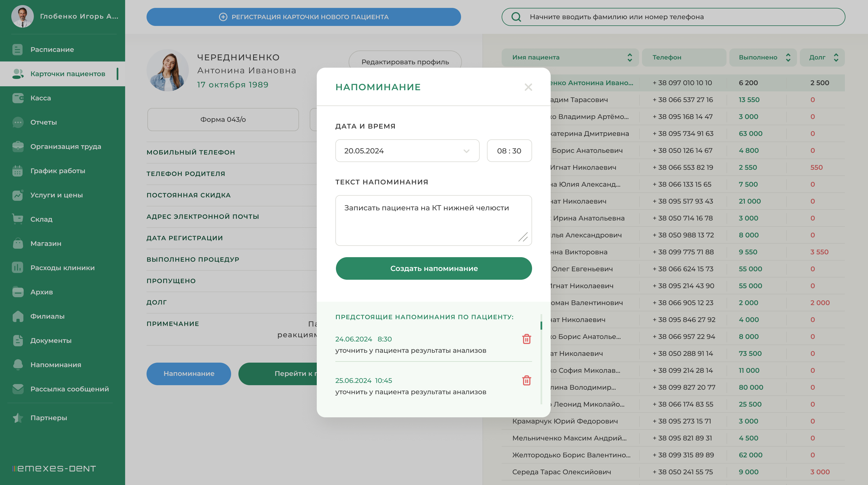Click the Телефон column header
The image size is (868, 485).
684,57
